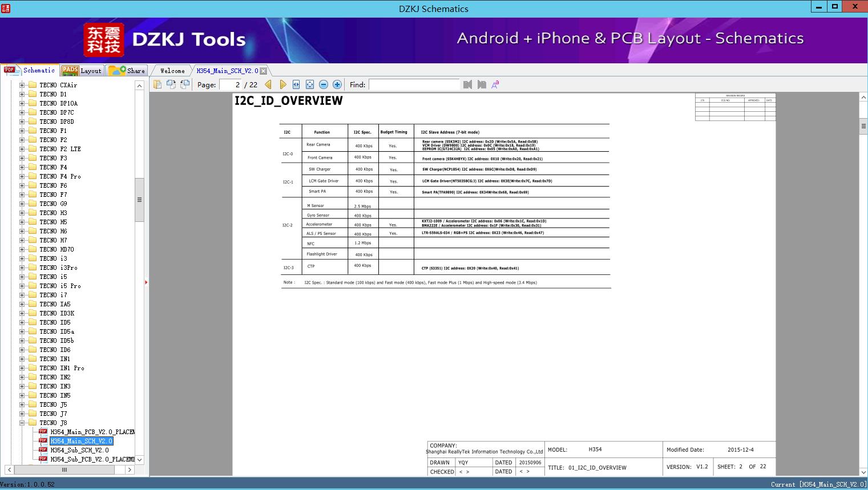Go to the previous page arrow
The width and height of the screenshot is (868, 490).
(268, 84)
